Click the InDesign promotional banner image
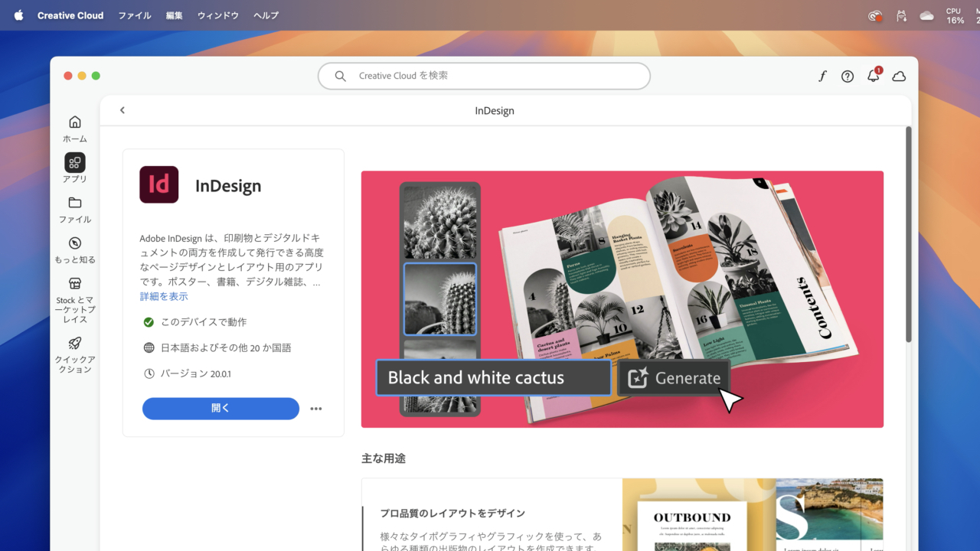The height and width of the screenshot is (551, 980). click(622, 299)
